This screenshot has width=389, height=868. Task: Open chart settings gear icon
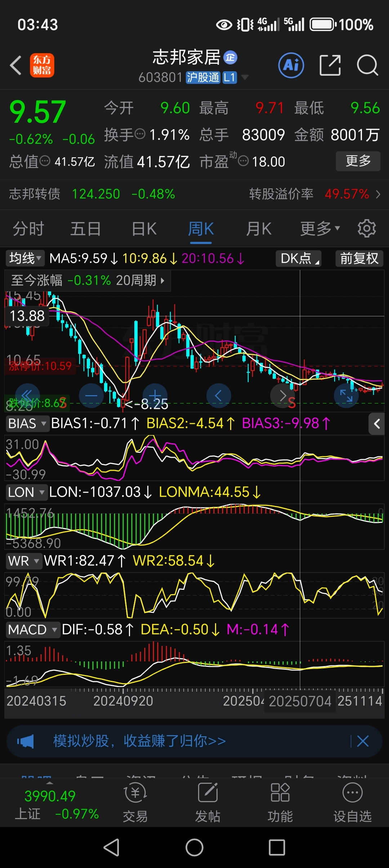(367, 228)
